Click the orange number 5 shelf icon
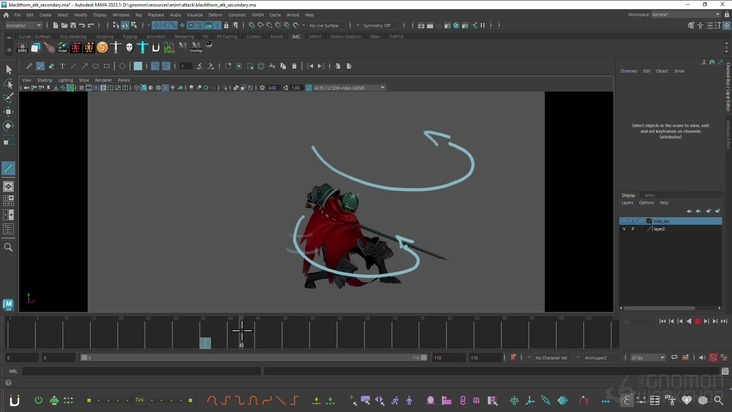The height and width of the screenshot is (412, 732). coord(102,47)
